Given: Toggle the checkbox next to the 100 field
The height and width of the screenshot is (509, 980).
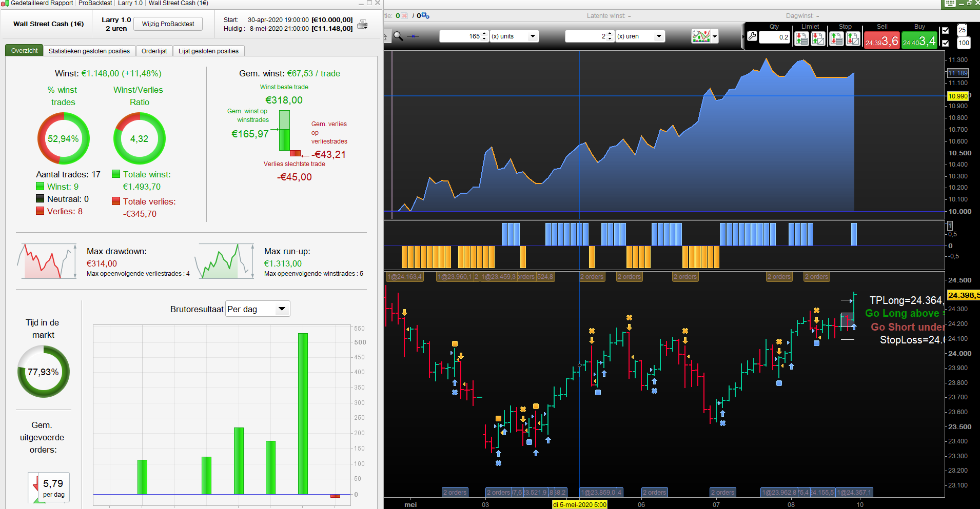Looking at the screenshot, I should tap(946, 43).
